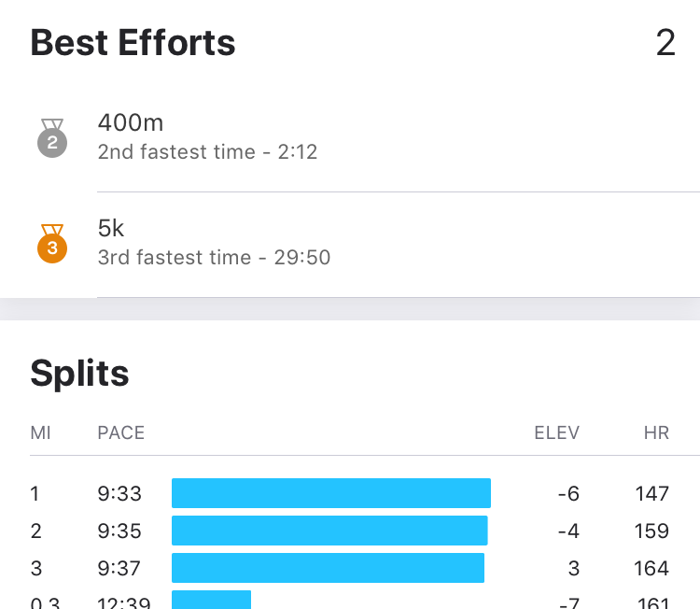Tap heart rate value 164
The height and width of the screenshot is (609, 700).
651,568
